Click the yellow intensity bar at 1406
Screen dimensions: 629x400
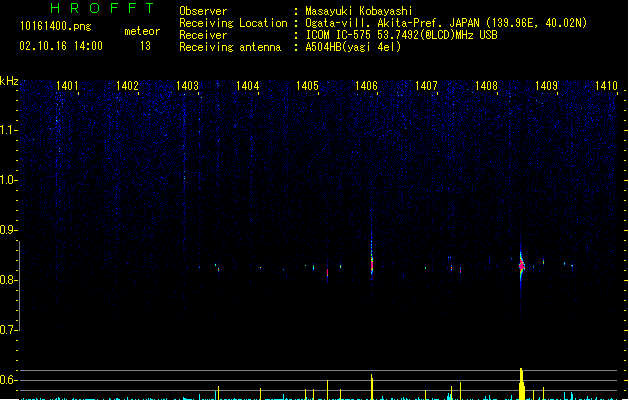[x=372, y=387]
